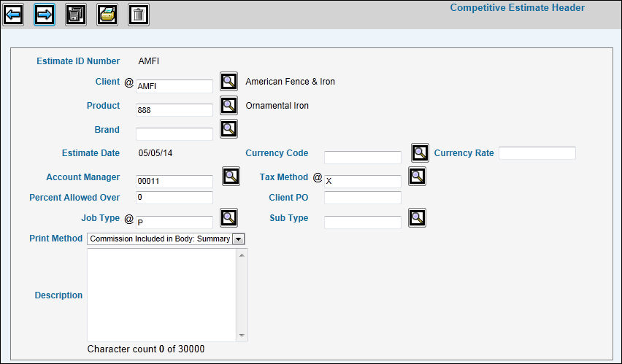Focus the empty Sub Type field
This screenshot has width=622, height=364.
point(363,222)
